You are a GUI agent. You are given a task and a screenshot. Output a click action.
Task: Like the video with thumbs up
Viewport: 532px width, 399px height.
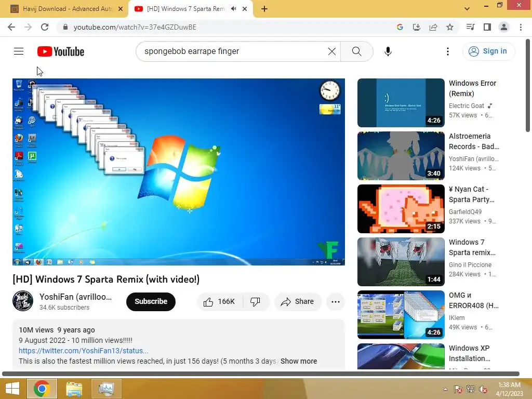pos(220,302)
